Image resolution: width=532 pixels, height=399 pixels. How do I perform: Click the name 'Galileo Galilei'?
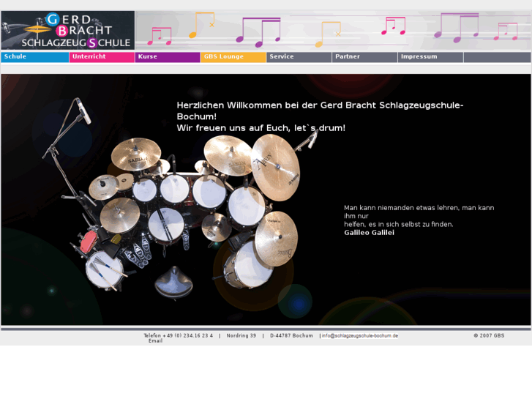pos(369,233)
